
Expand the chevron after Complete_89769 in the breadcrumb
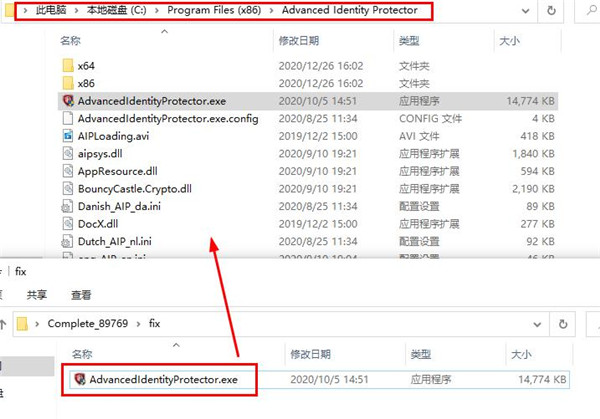[x=138, y=324]
